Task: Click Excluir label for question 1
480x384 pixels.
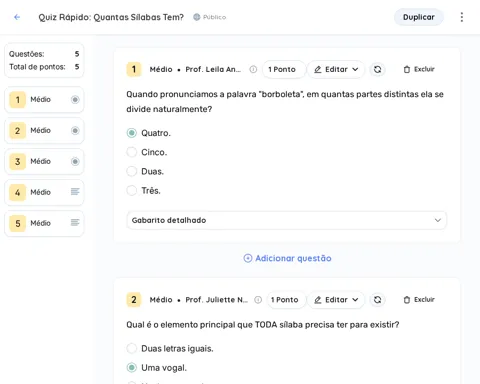Action: (424, 69)
